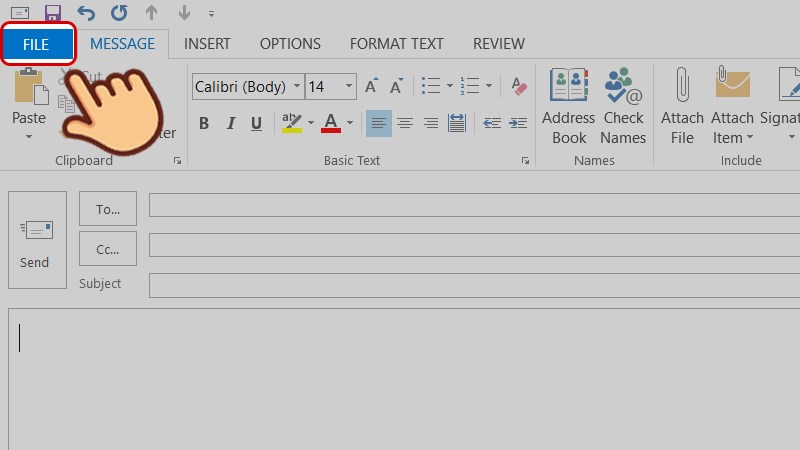Image resolution: width=800 pixels, height=450 pixels.
Task: Click the Cc... recipients button
Action: point(108,248)
